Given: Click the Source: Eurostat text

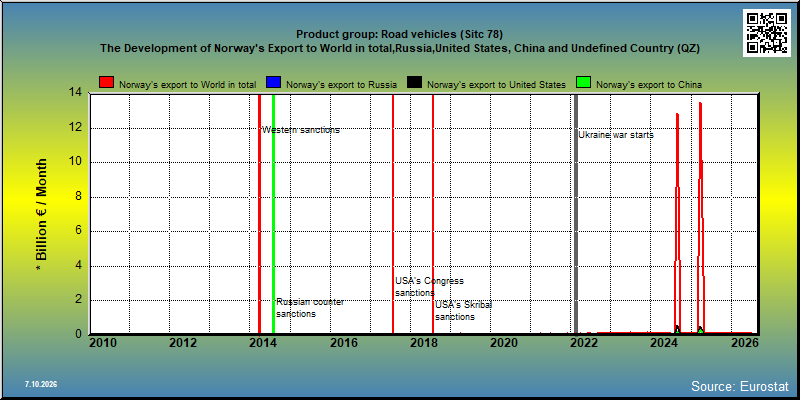Looking at the screenshot, I should (x=740, y=386).
